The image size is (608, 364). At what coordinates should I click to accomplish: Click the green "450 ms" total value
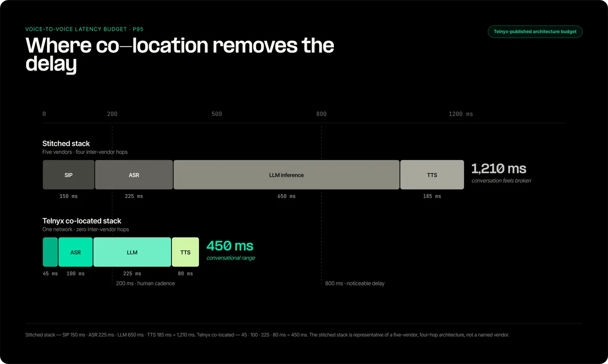pyautogui.click(x=230, y=246)
